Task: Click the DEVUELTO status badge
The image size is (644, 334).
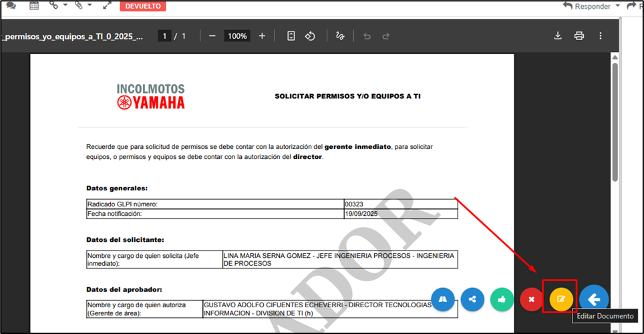Action: click(x=143, y=6)
